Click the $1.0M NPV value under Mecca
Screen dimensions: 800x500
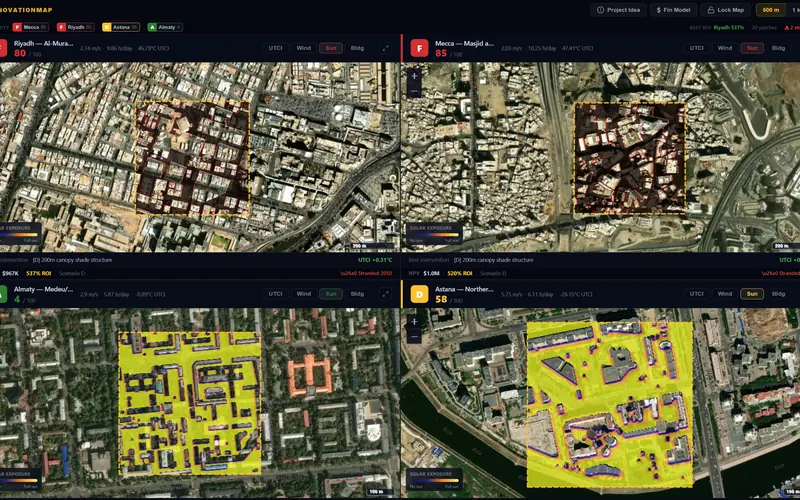pyautogui.click(x=431, y=273)
